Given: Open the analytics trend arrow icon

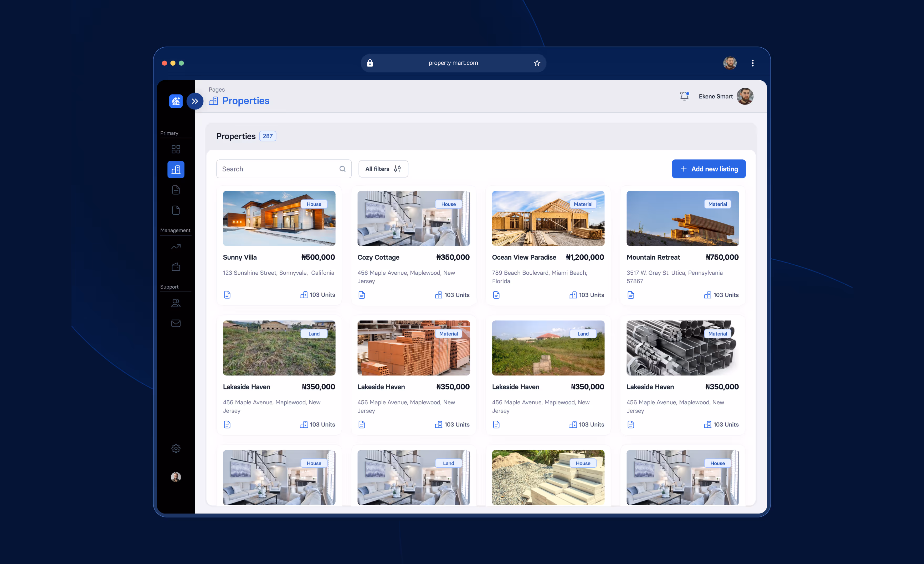Looking at the screenshot, I should click(x=176, y=247).
